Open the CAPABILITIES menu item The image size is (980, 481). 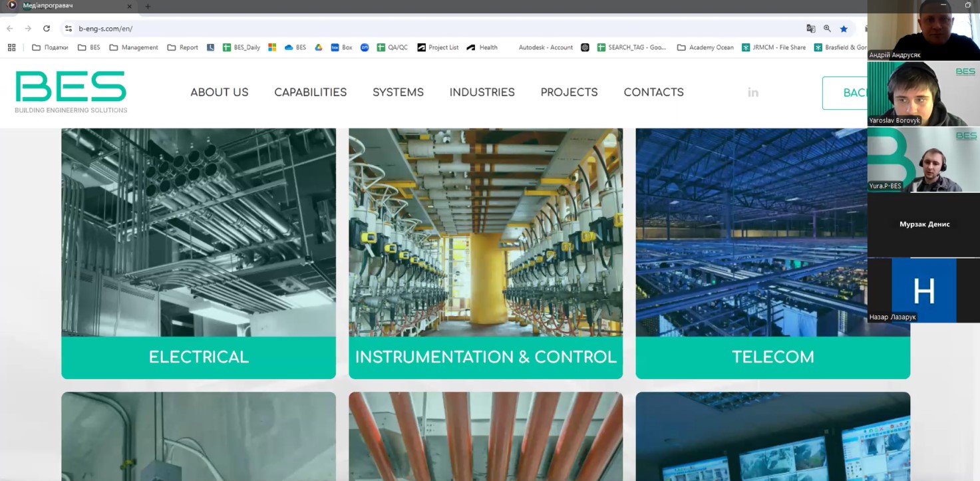tap(310, 92)
